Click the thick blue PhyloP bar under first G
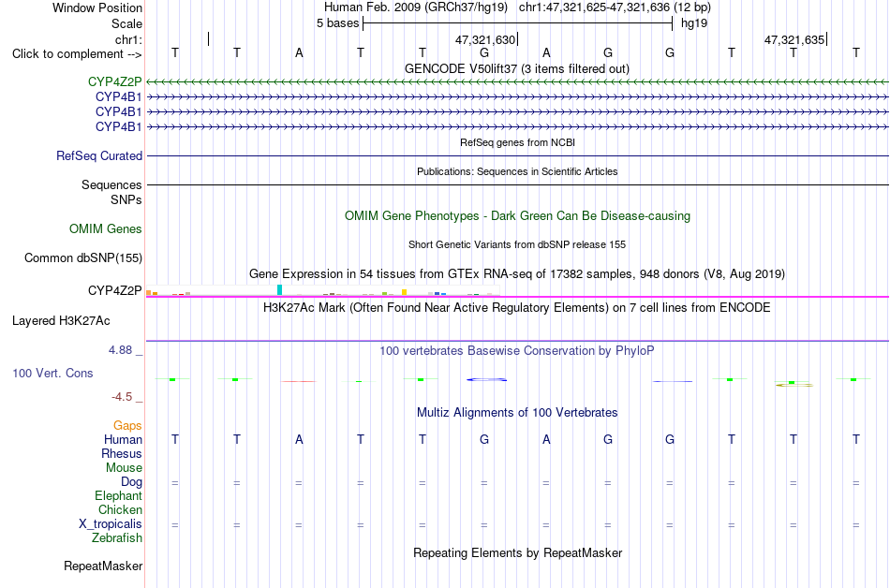The height and width of the screenshot is (588, 890). pyautogui.click(x=486, y=379)
